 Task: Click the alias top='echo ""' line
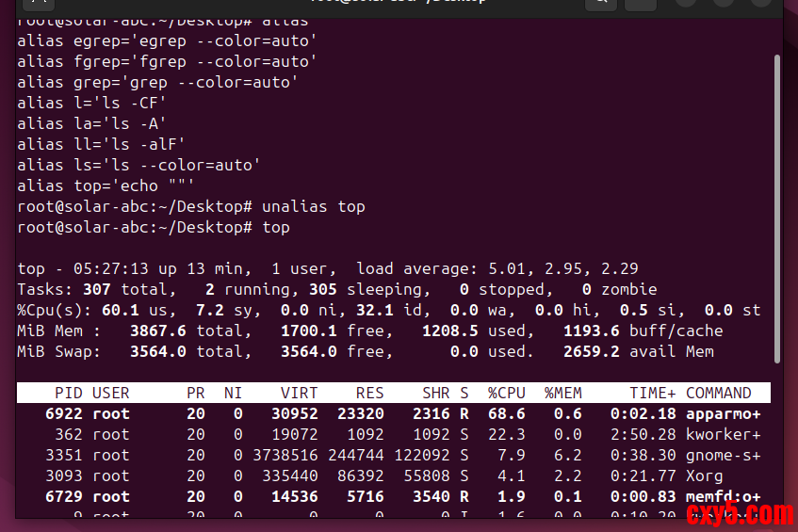click(106, 186)
